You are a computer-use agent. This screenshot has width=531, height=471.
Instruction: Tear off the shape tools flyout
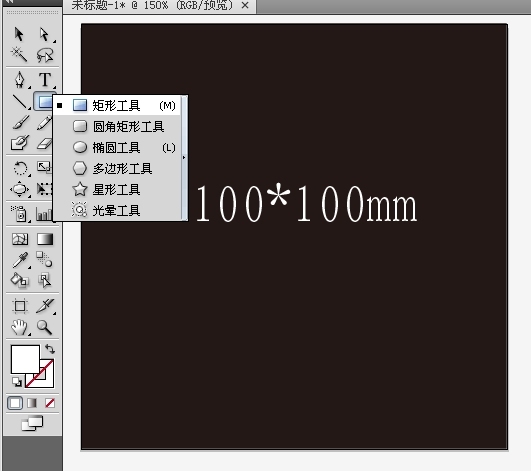(184, 158)
